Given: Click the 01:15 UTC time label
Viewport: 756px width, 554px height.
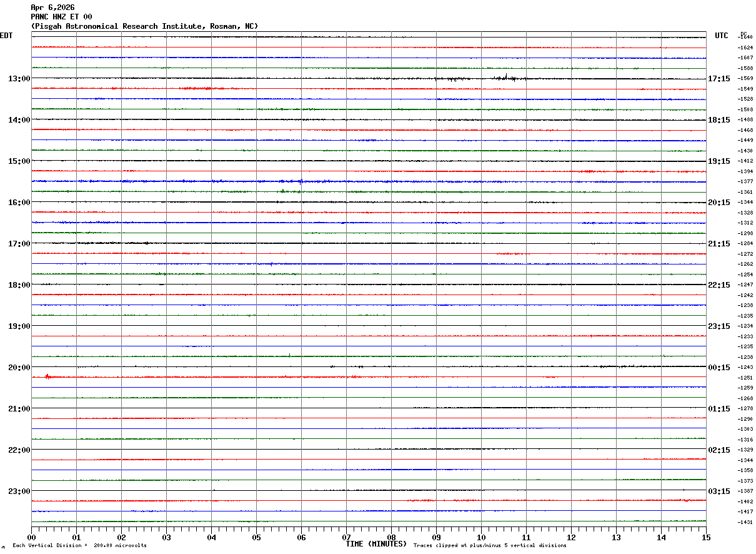Looking at the screenshot, I should coord(719,409).
